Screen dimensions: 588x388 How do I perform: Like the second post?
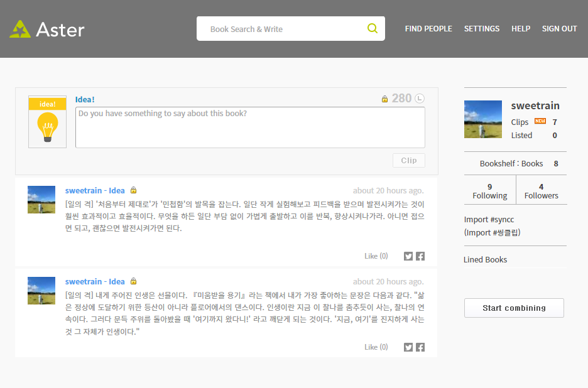376,347
